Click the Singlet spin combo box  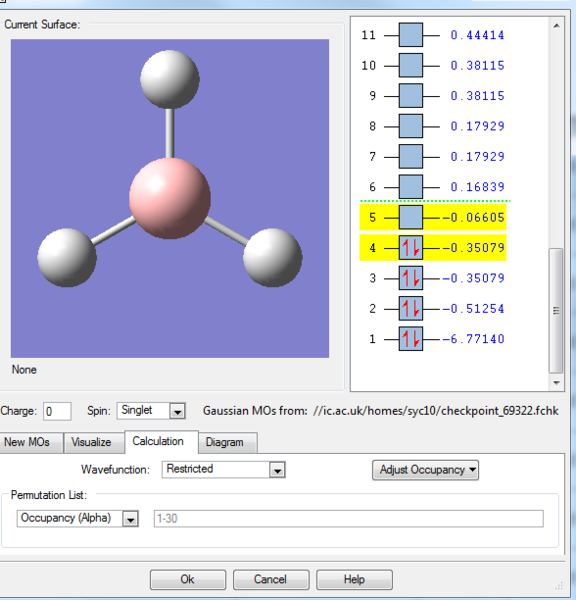click(151, 411)
